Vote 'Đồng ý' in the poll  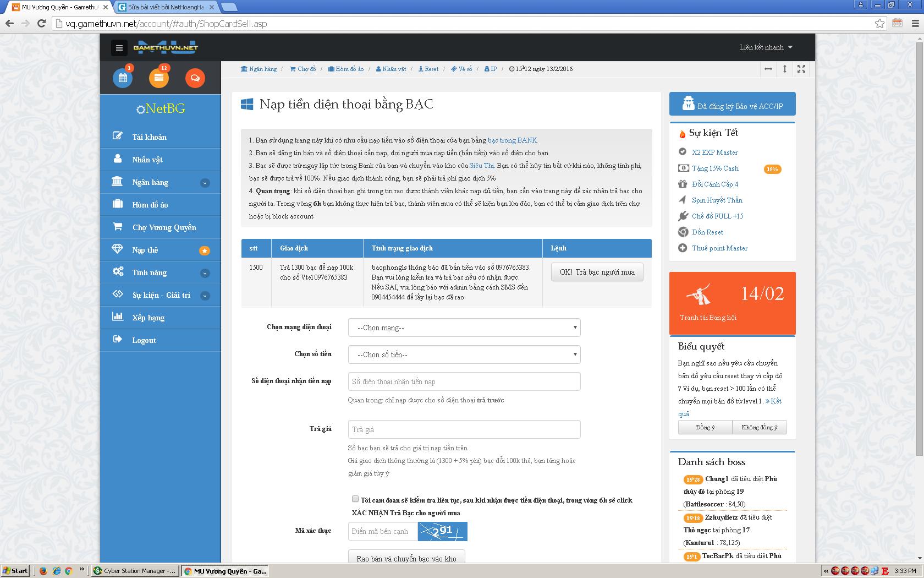click(x=705, y=427)
